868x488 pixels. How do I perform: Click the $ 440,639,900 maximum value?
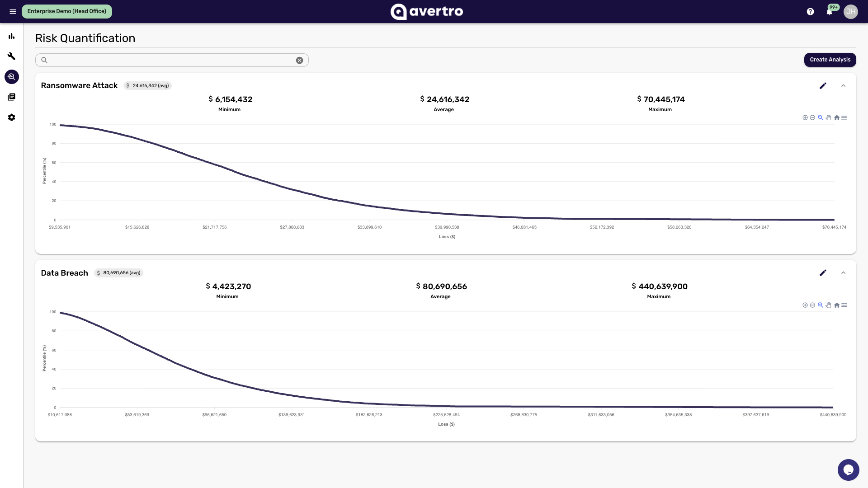click(659, 286)
